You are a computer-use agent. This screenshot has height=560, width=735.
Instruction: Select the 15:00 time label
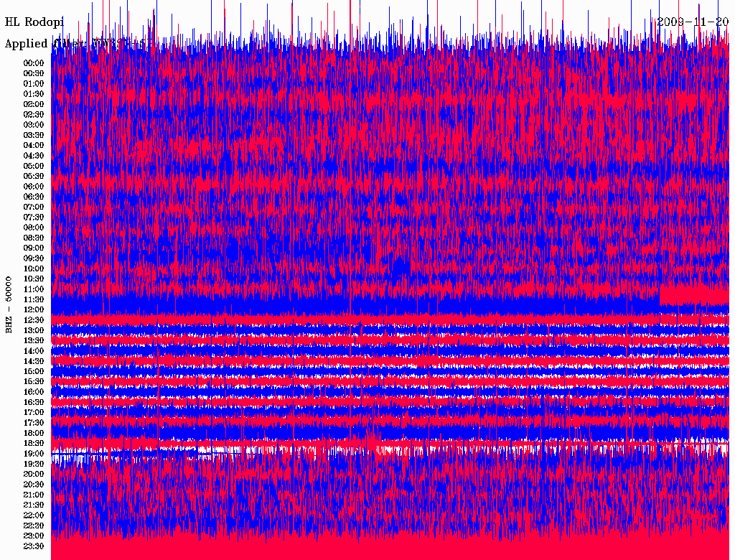point(34,371)
